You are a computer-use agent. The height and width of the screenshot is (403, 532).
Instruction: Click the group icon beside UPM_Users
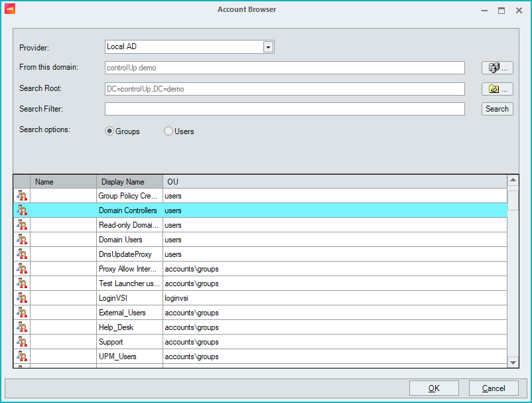pyautogui.click(x=21, y=357)
